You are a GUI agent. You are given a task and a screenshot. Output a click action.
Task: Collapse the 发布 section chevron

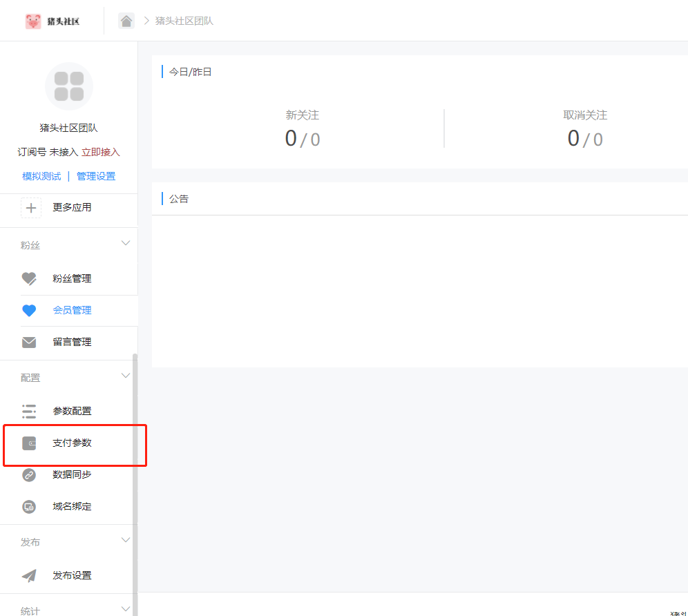pos(126,540)
